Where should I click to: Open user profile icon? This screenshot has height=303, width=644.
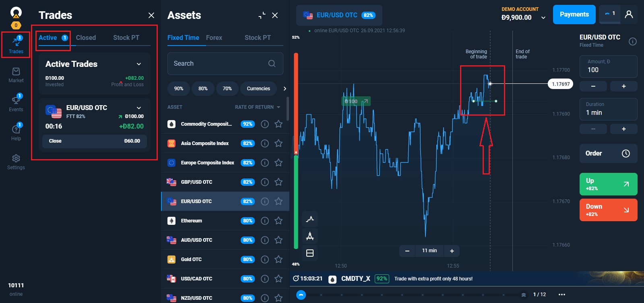[629, 15]
